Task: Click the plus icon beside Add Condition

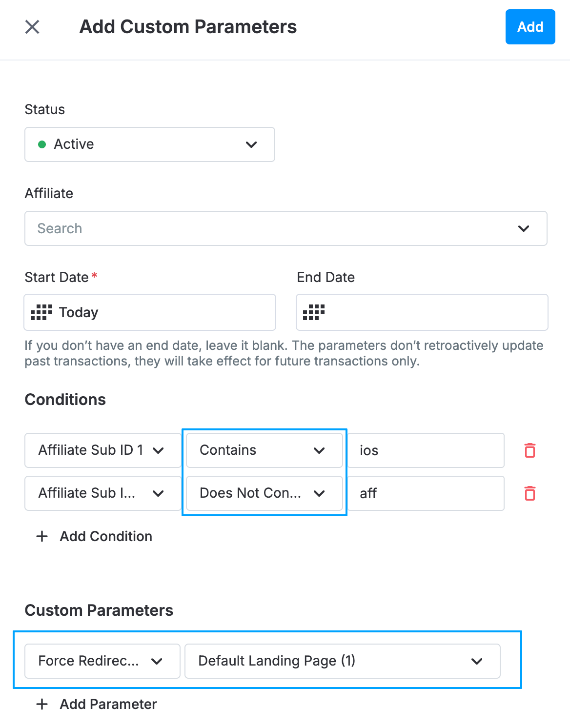Action: 42,536
